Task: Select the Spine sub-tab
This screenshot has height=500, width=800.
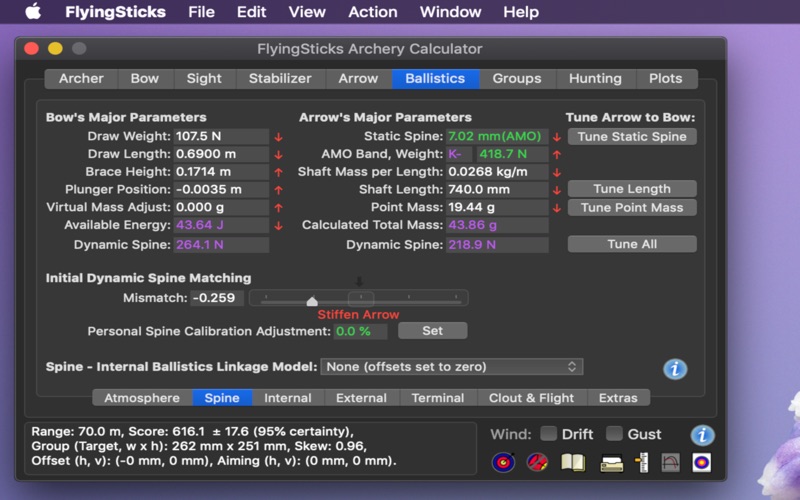Action: pyautogui.click(x=222, y=398)
